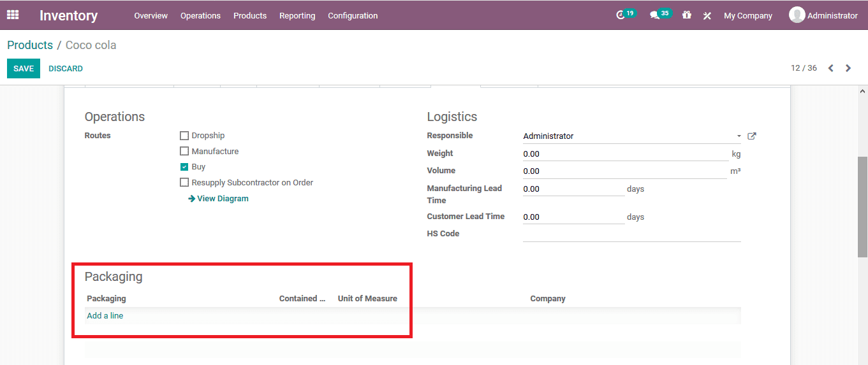The width and height of the screenshot is (868, 365).
Task: Open Administrator user menu
Action: coord(823,15)
